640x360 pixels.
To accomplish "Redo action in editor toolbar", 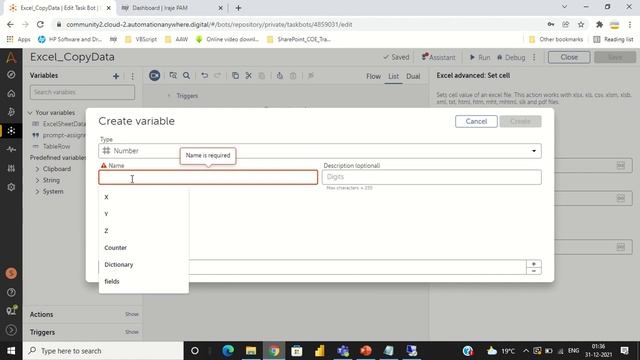I will click(x=218, y=76).
